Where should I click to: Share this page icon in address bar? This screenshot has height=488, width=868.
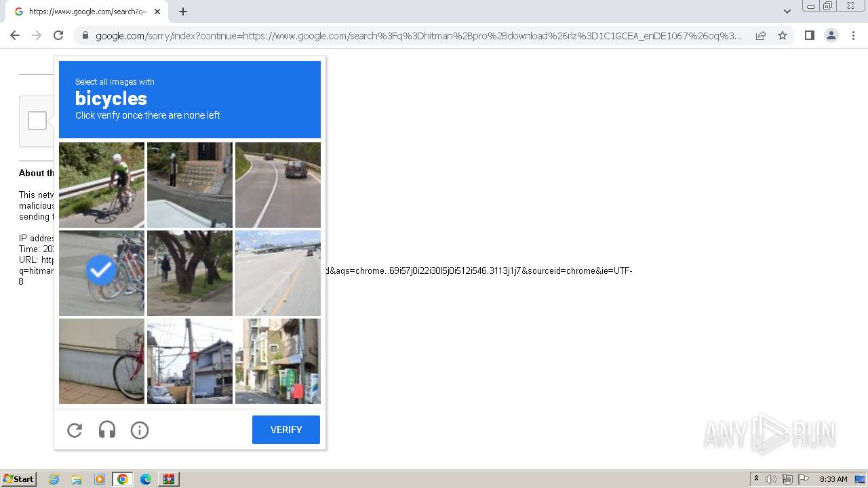click(761, 35)
